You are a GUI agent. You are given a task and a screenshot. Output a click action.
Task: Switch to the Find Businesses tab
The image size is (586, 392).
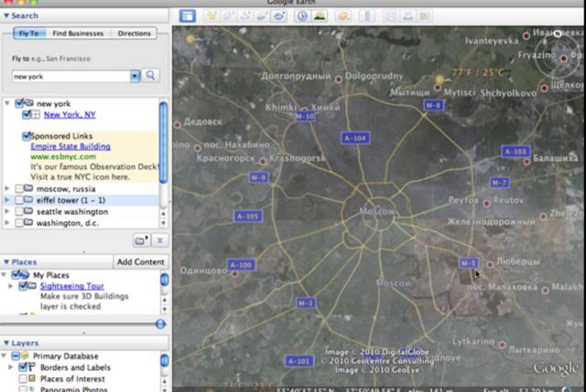[78, 33]
